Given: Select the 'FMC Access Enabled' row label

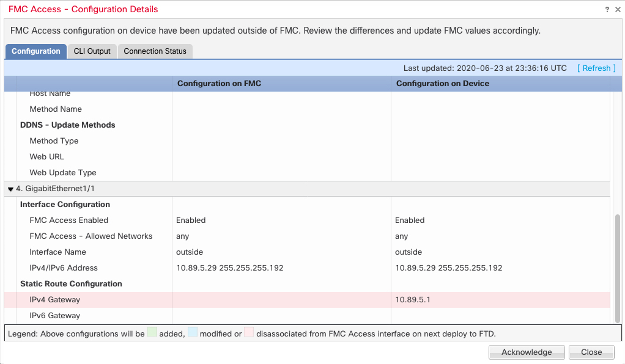Looking at the screenshot, I should click(68, 220).
